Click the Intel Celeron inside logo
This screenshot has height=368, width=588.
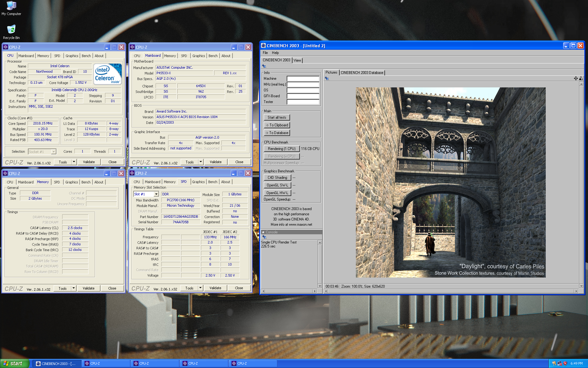point(108,74)
